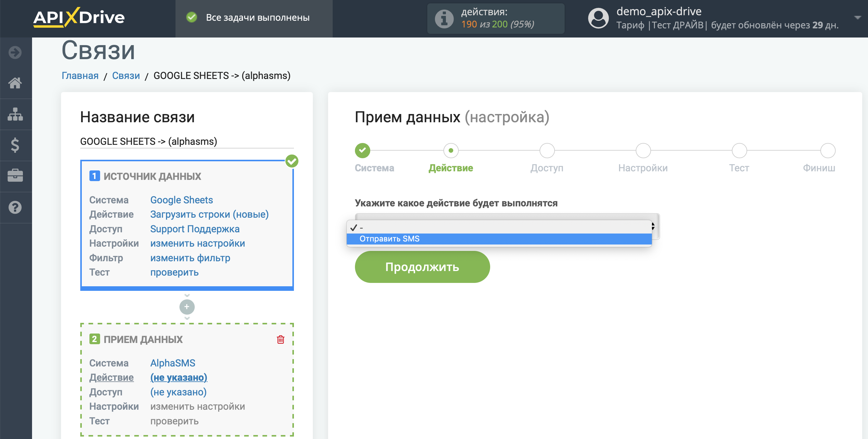Click the user profile avatar icon

[598, 19]
